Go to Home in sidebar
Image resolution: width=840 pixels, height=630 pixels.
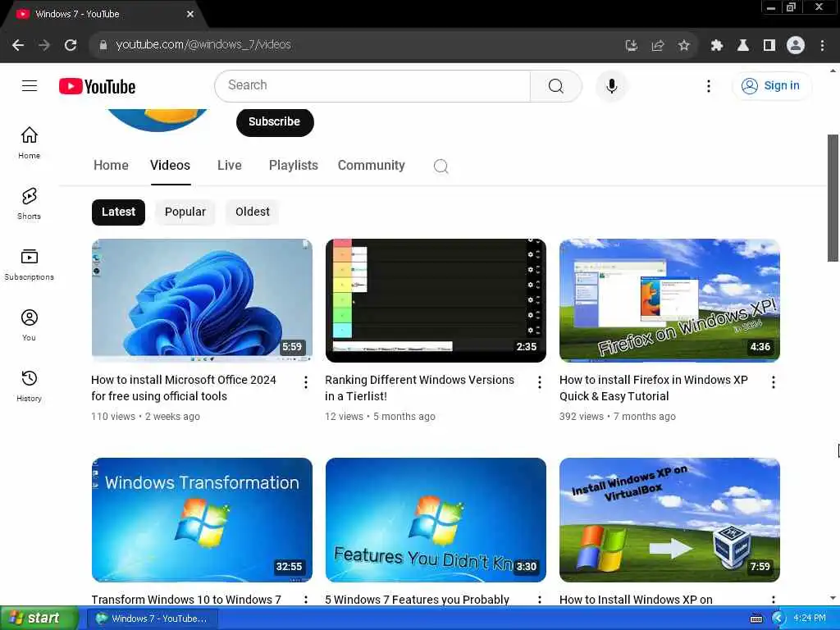tap(29, 143)
